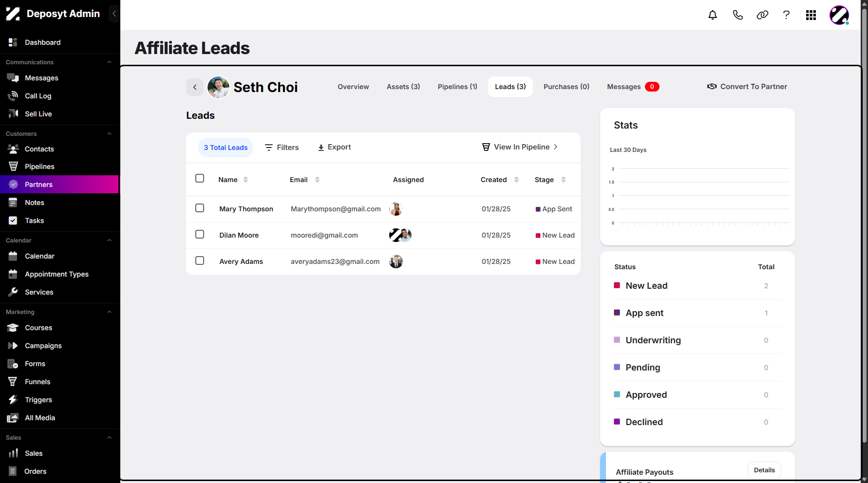Sort leads by Created date
The width and height of the screenshot is (868, 483).
pos(516,180)
